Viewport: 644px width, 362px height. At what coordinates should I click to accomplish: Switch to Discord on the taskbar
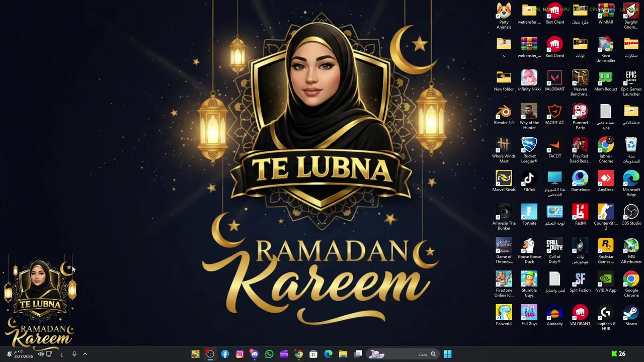click(254, 354)
